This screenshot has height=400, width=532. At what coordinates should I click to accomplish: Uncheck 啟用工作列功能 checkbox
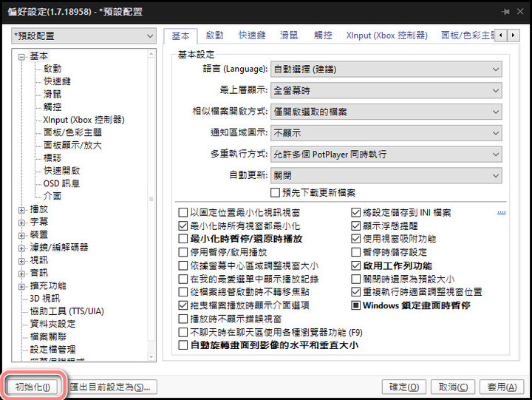coord(355,265)
